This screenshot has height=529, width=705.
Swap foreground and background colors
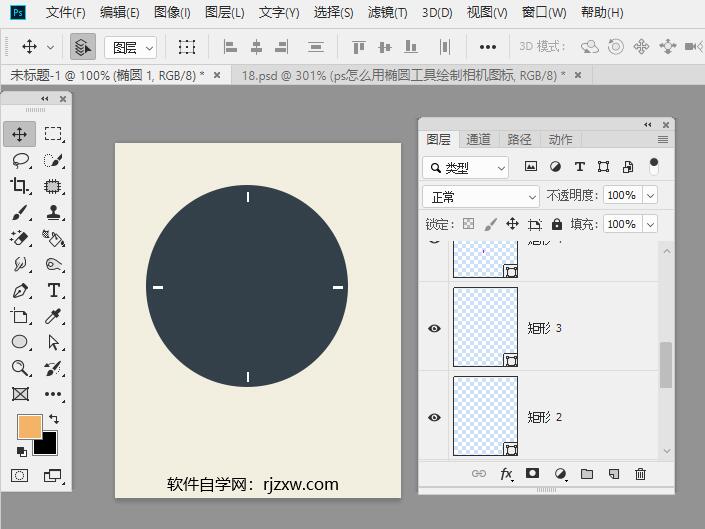coord(54,419)
